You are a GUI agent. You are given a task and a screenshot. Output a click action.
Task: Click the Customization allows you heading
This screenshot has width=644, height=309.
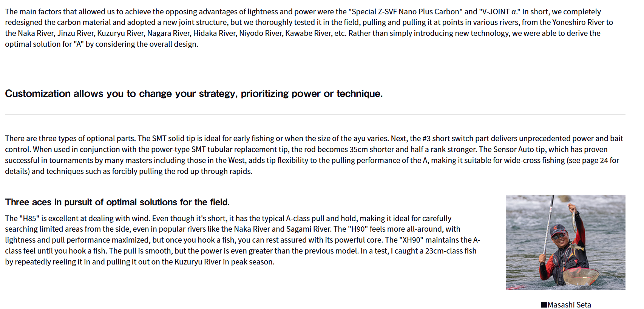tap(193, 94)
